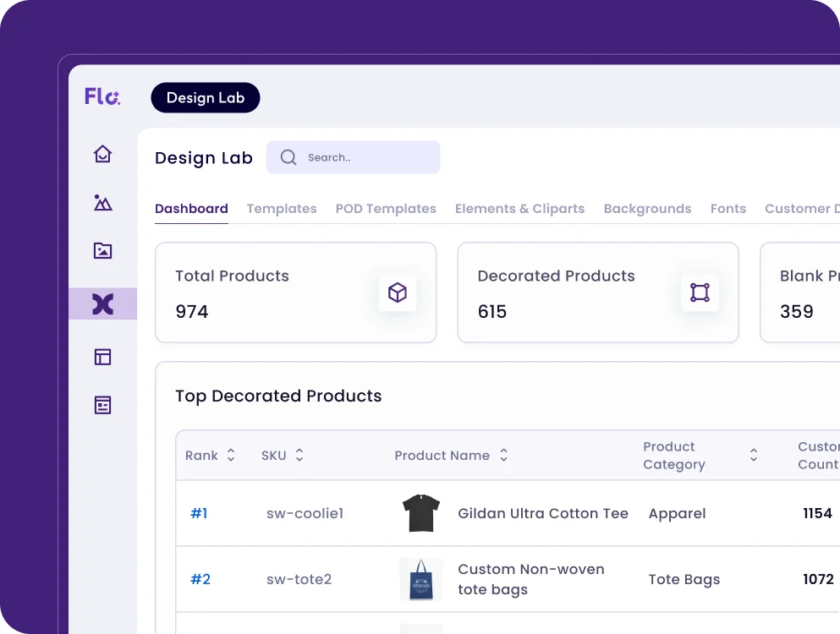Image resolution: width=840 pixels, height=634 pixels.
Task: Click the Top Decorated Products heading
Action: coord(278,396)
